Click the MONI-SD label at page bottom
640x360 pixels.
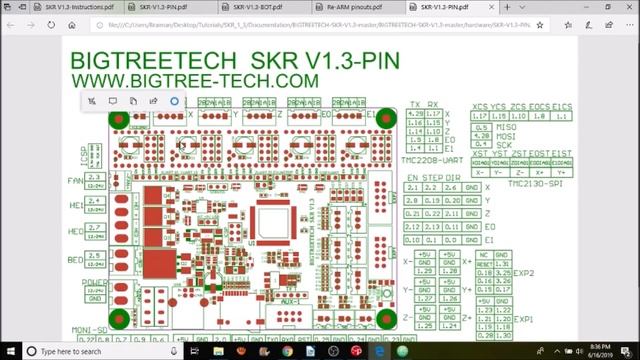pyautogui.click(x=89, y=330)
